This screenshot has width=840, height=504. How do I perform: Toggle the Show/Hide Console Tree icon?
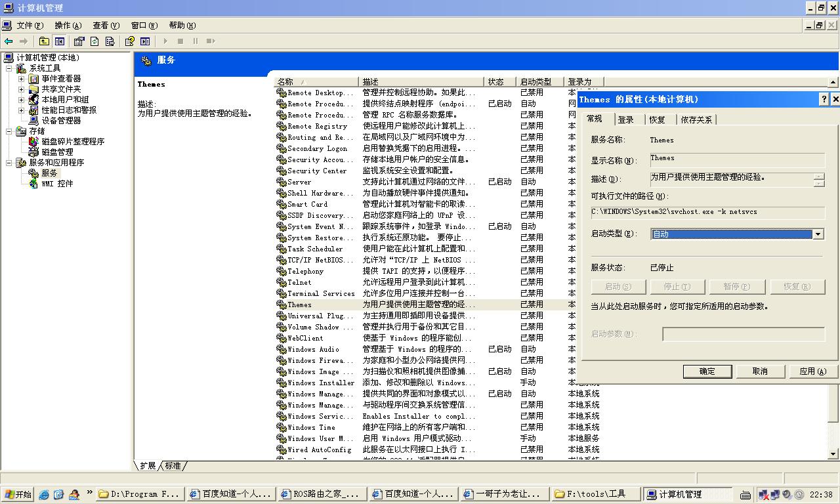(x=60, y=41)
